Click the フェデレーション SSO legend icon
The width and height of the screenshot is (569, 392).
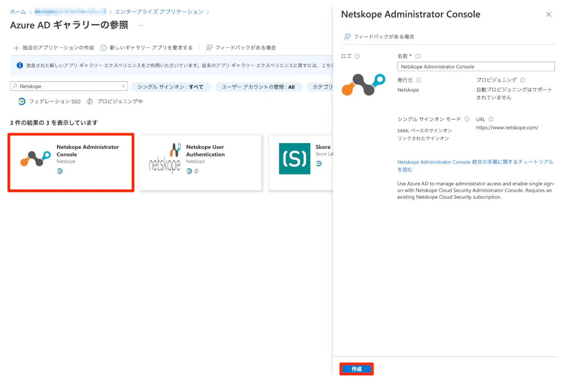coord(21,101)
